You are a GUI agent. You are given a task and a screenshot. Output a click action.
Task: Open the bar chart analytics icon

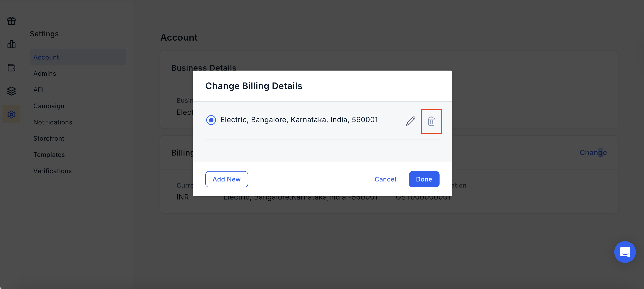(11, 44)
